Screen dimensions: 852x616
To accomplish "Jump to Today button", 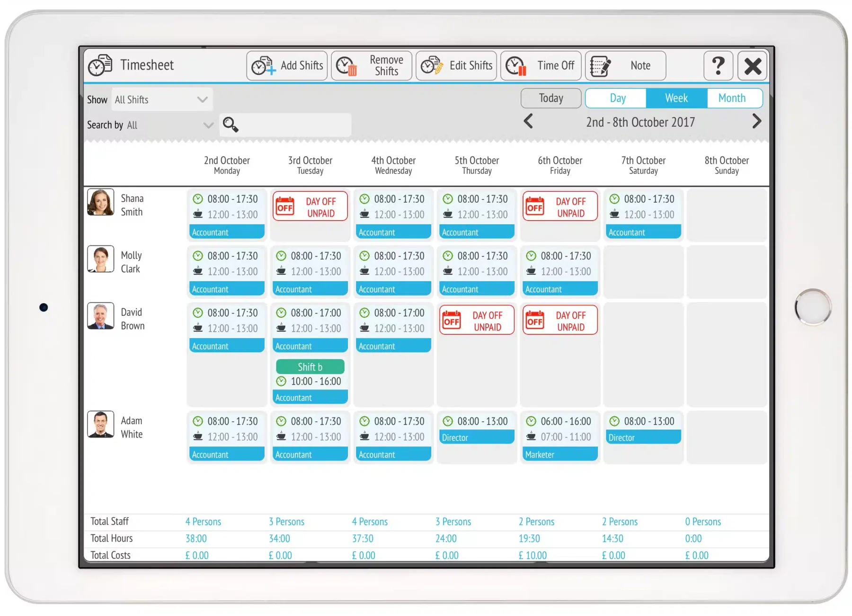I will (x=551, y=98).
